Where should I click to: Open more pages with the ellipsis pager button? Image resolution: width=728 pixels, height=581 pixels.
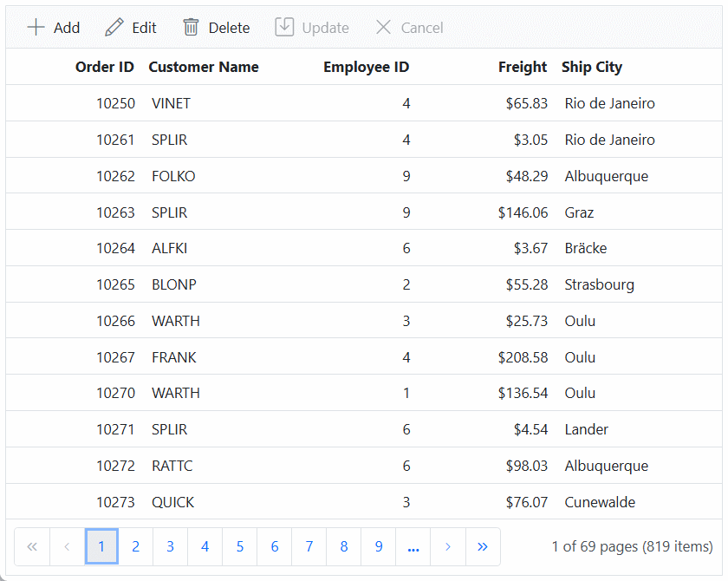tap(413, 546)
